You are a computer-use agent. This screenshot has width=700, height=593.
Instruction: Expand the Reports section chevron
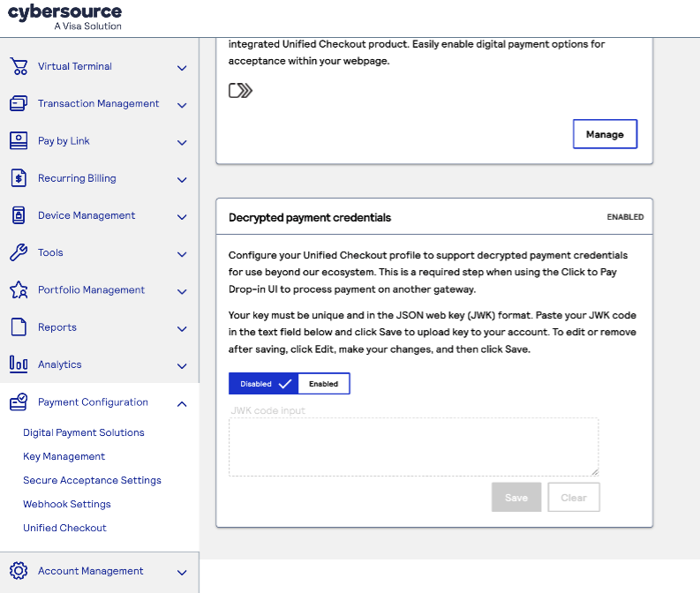182,328
